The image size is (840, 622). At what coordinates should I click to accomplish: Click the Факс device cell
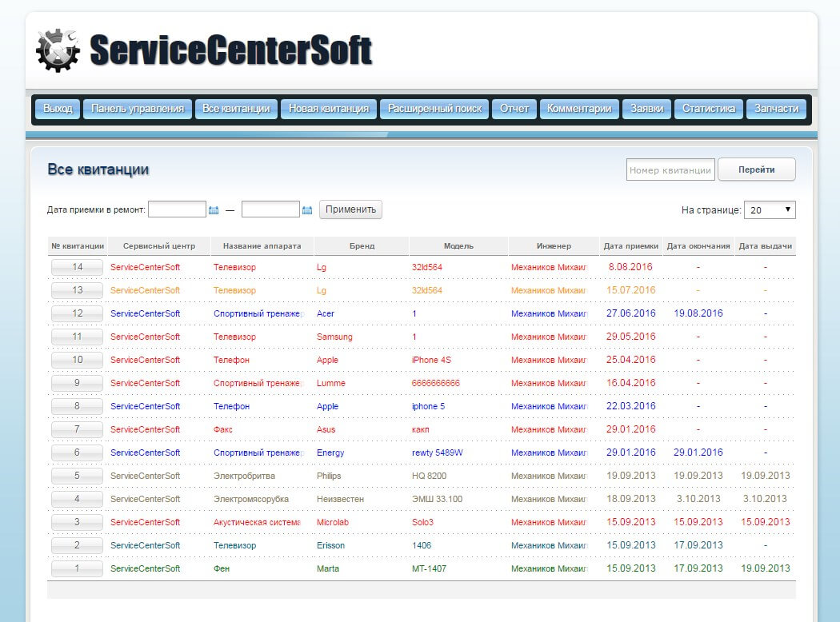point(223,429)
